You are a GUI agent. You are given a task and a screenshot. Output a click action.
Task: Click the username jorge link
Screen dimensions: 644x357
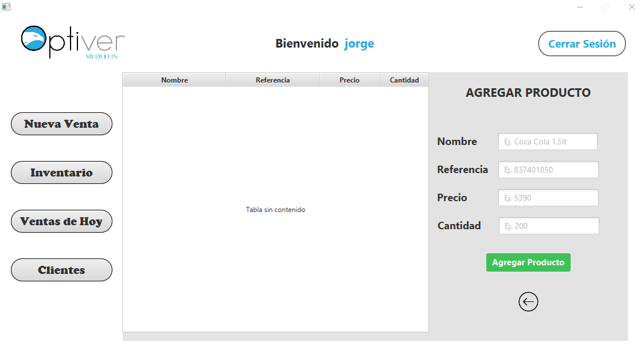(x=359, y=44)
